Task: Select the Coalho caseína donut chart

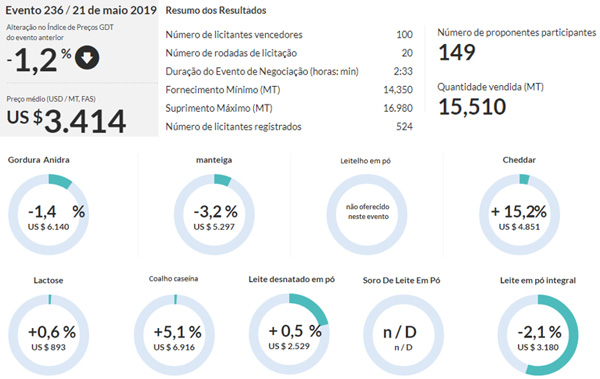Action: coord(174,335)
